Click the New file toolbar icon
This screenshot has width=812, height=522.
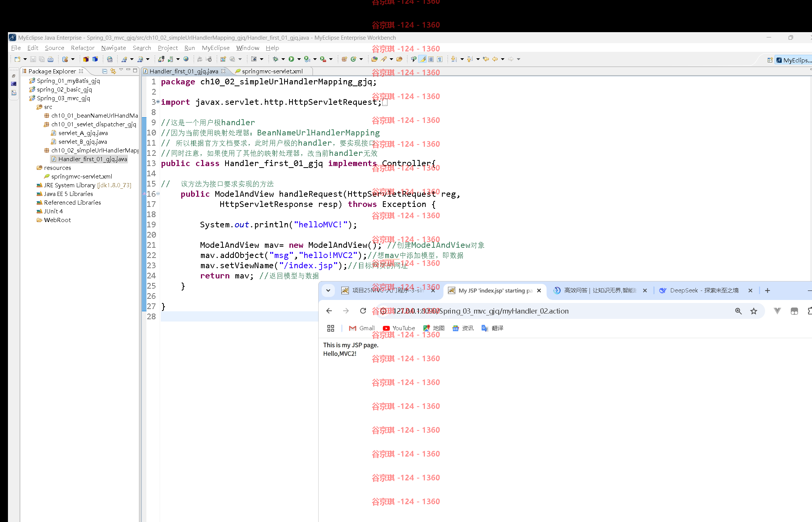pyautogui.click(x=17, y=59)
